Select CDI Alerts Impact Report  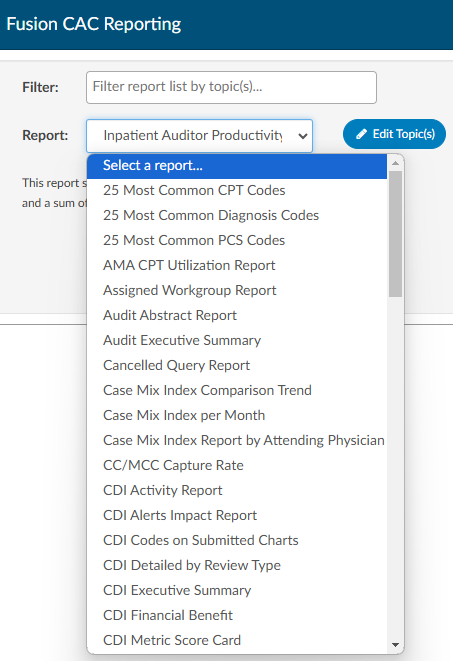[237, 515]
